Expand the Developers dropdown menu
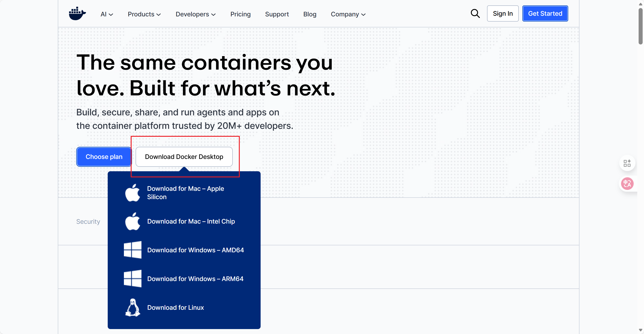This screenshot has height=334, width=644. coord(195,14)
